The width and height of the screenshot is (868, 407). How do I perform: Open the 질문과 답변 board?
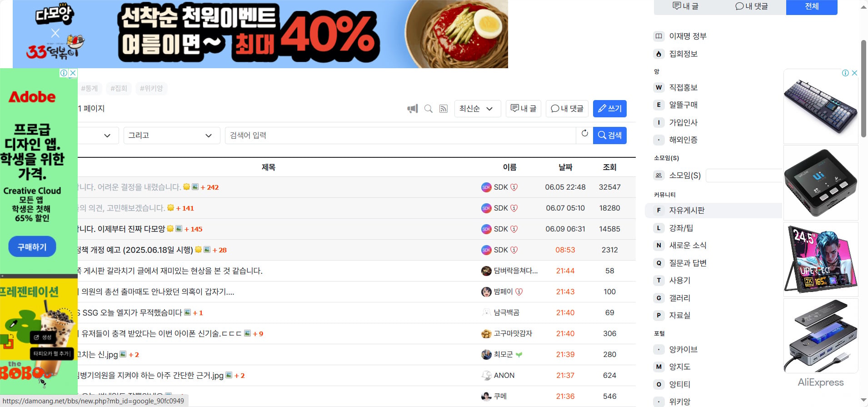688,263
